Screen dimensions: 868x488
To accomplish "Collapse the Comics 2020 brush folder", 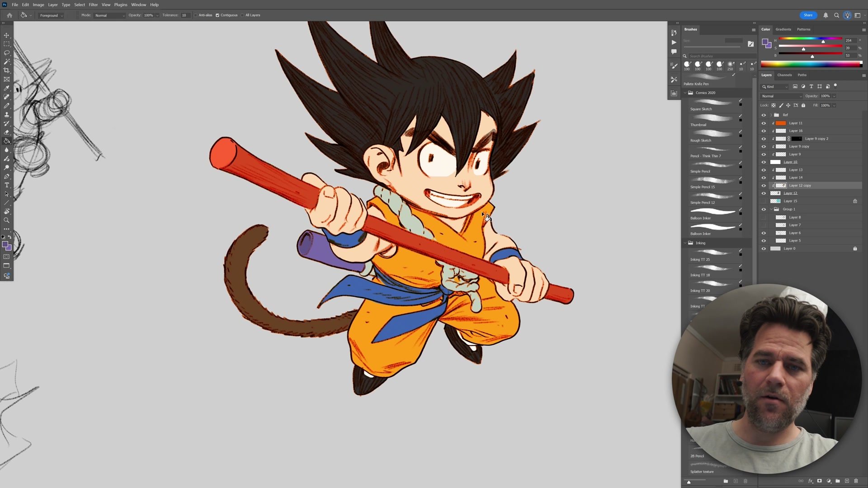I will pyautogui.click(x=685, y=93).
